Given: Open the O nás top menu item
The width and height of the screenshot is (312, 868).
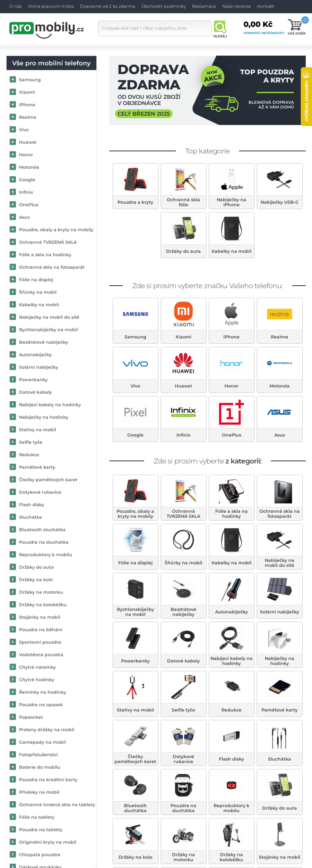Looking at the screenshot, I should [16, 6].
